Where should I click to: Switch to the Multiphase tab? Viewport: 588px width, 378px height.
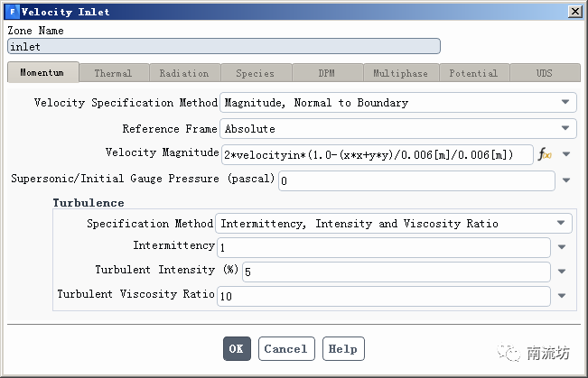click(x=400, y=73)
